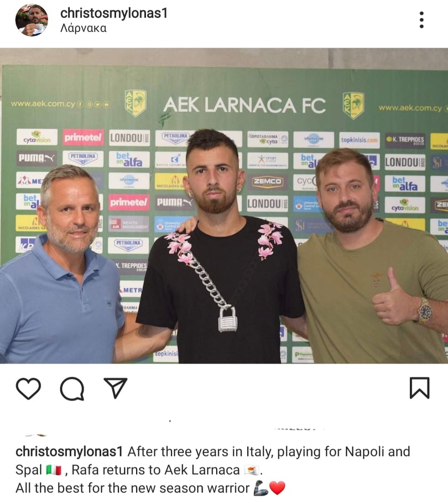
Task: Open the Λάρνακα location tag
Action: click(84, 28)
